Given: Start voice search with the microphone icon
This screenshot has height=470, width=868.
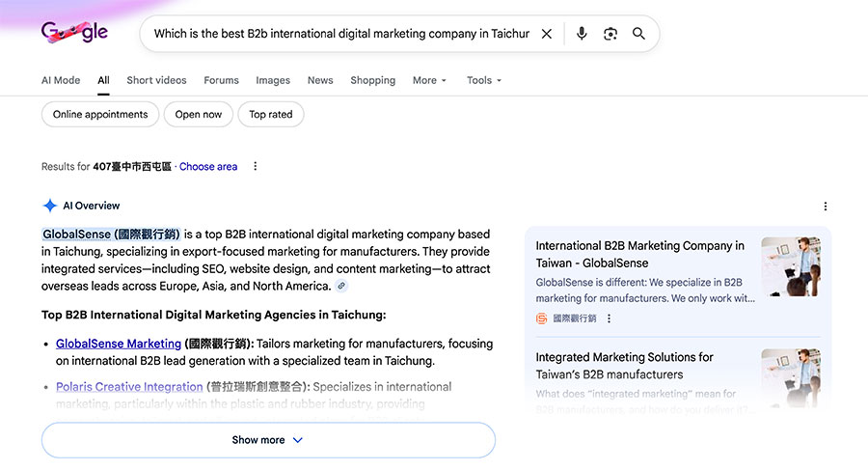Looking at the screenshot, I should pos(582,34).
